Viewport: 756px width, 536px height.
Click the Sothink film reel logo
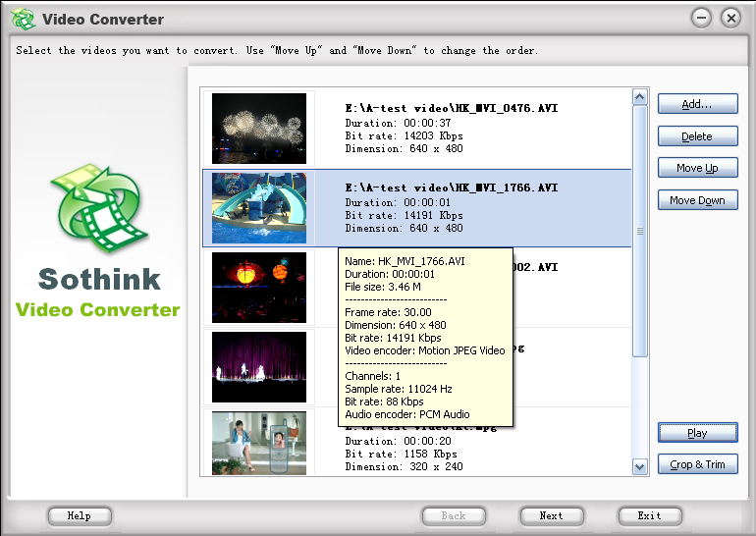click(x=99, y=208)
